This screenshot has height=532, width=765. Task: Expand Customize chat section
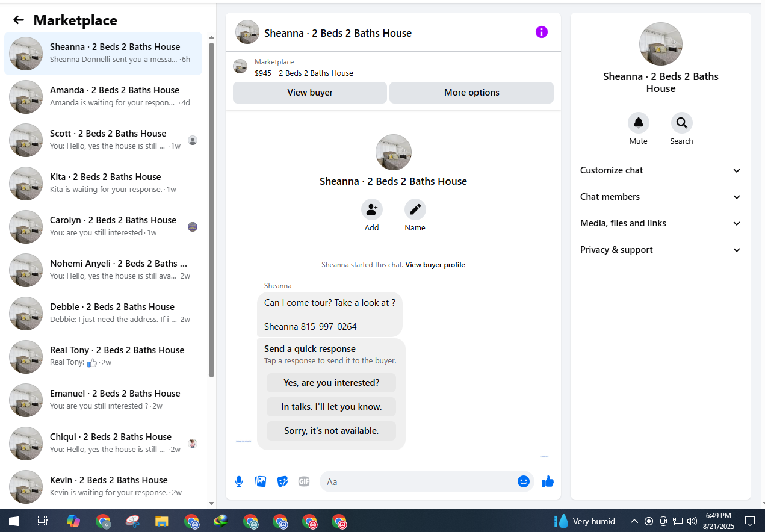[x=661, y=170]
